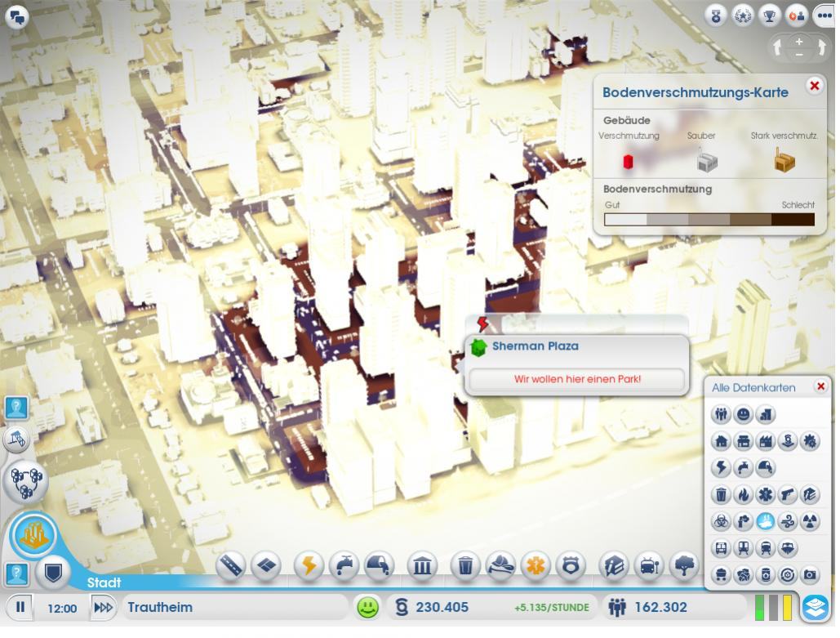The width and height of the screenshot is (840, 638).
Task: Open the Fire department helmet menu
Action: click(x=500, y=564)
